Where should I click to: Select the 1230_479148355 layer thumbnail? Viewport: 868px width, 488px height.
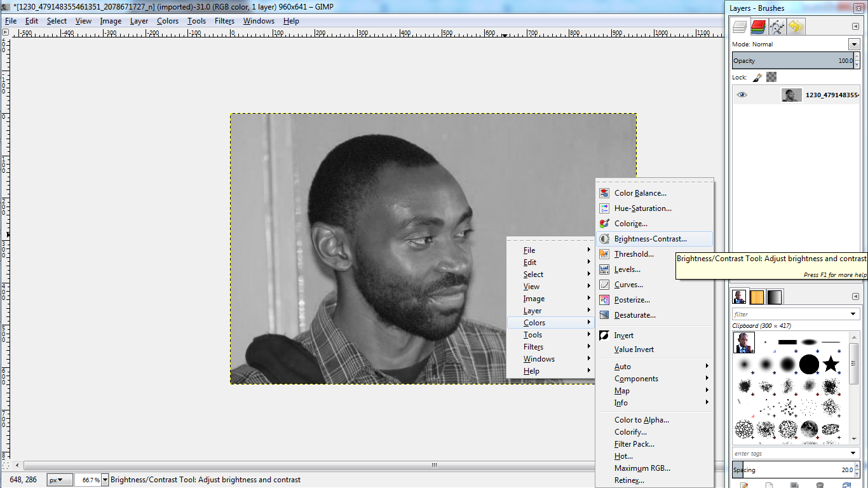point(791,95)
